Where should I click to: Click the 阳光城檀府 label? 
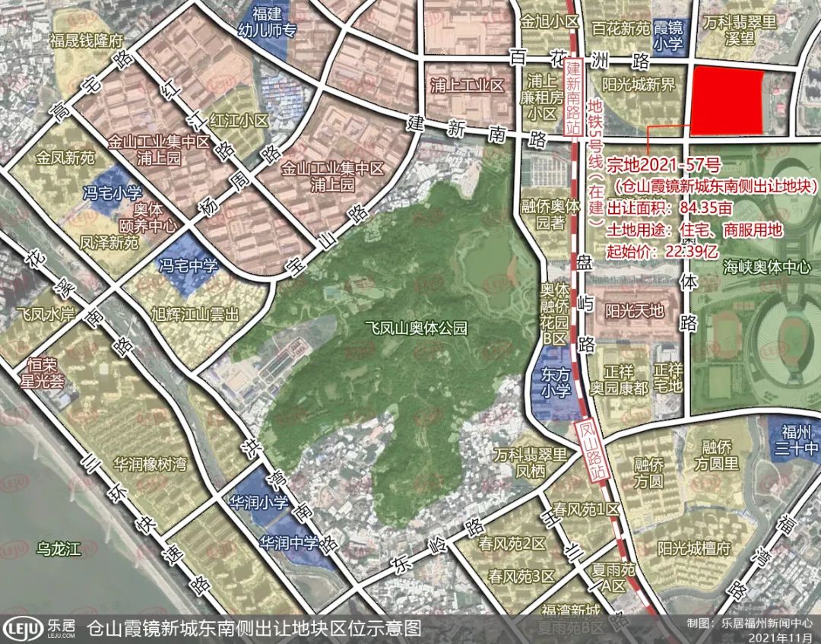point(694,549)
